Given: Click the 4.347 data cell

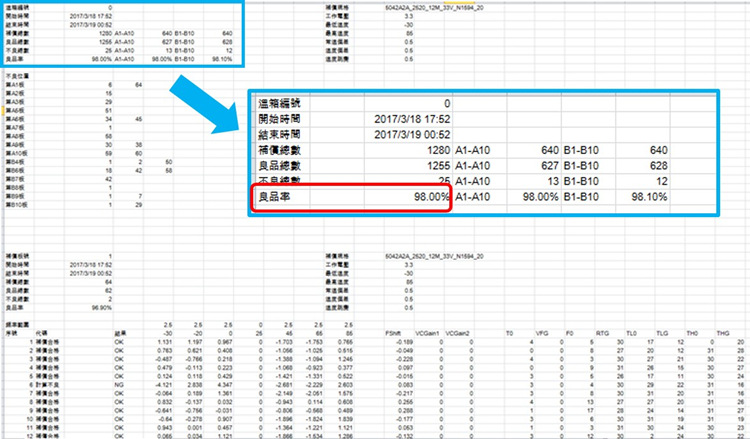Looking at the screenshot, I should [226, 384].
